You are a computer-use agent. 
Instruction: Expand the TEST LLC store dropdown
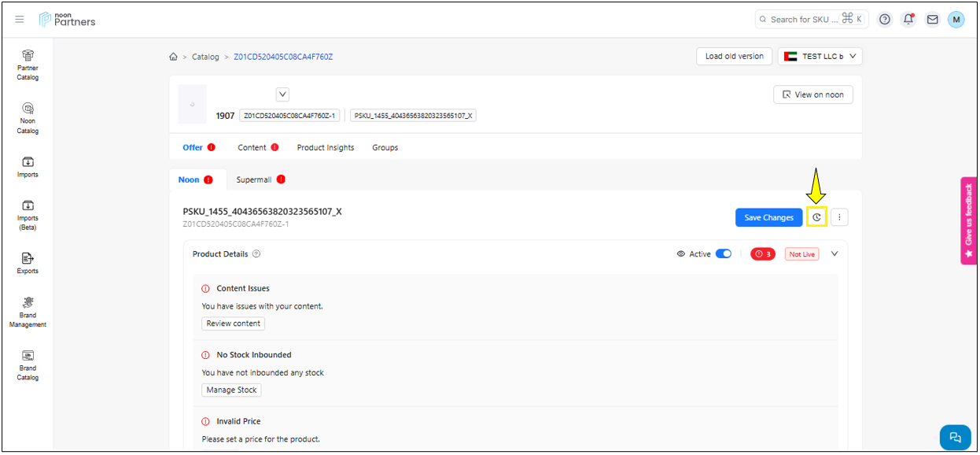(820, 57)
